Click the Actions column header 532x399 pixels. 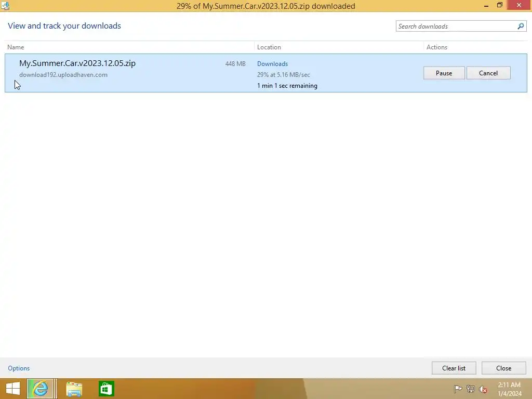[x=436, y=47]
